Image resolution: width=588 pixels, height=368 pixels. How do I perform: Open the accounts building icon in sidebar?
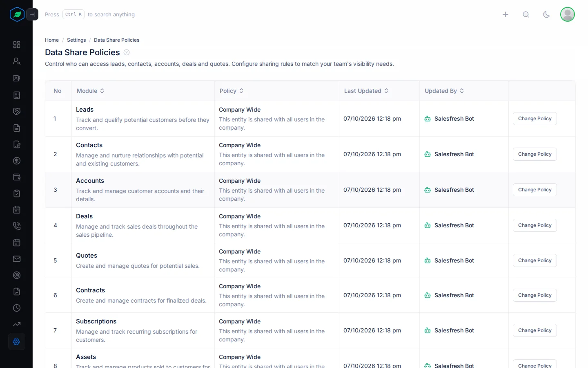pos(17,95)
